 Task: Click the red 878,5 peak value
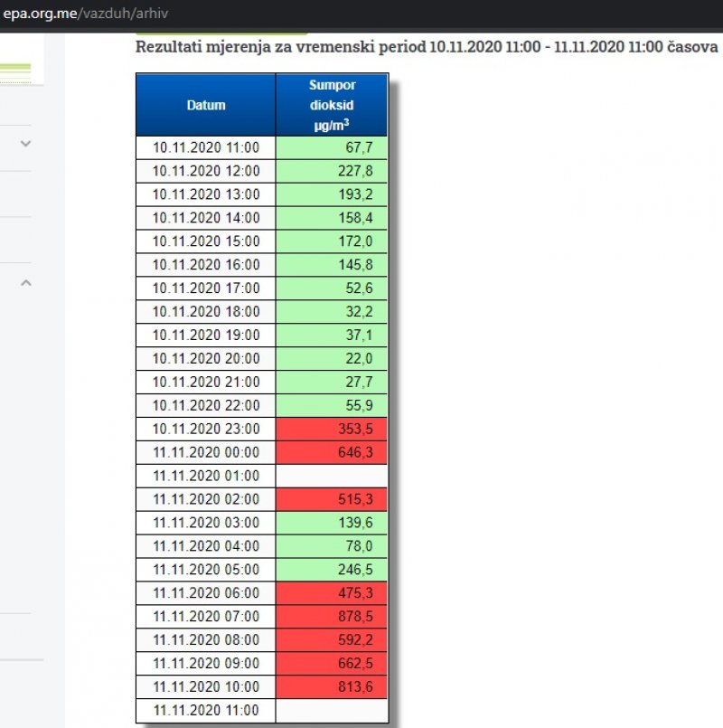point(332,617)
